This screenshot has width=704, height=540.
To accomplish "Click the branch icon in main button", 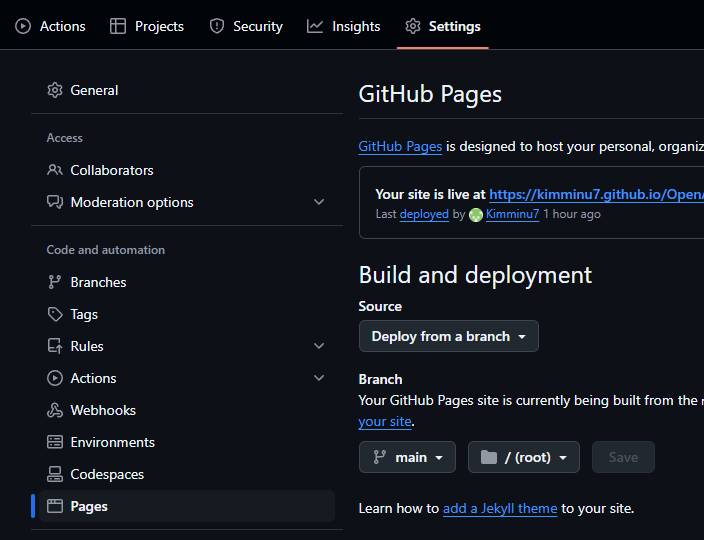I will pyautogui.click(x=380, y=457).
